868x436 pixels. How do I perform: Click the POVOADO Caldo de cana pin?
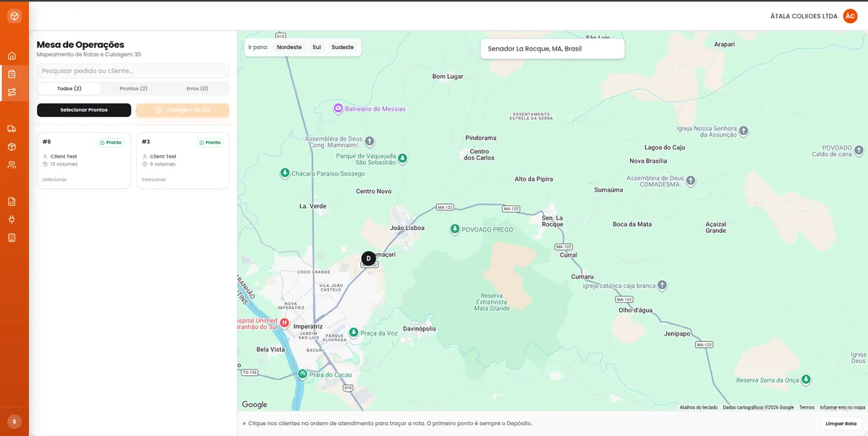tap(858, 150)
